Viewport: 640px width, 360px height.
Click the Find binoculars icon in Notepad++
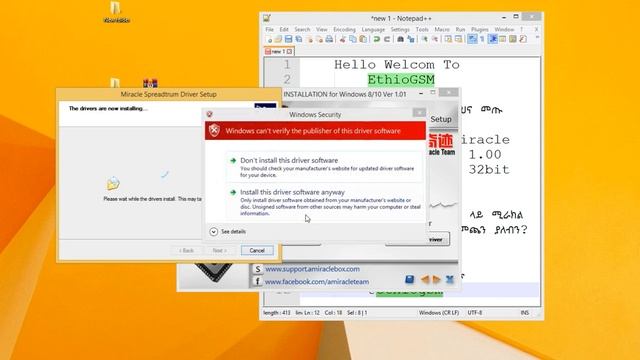coord(400,39)
